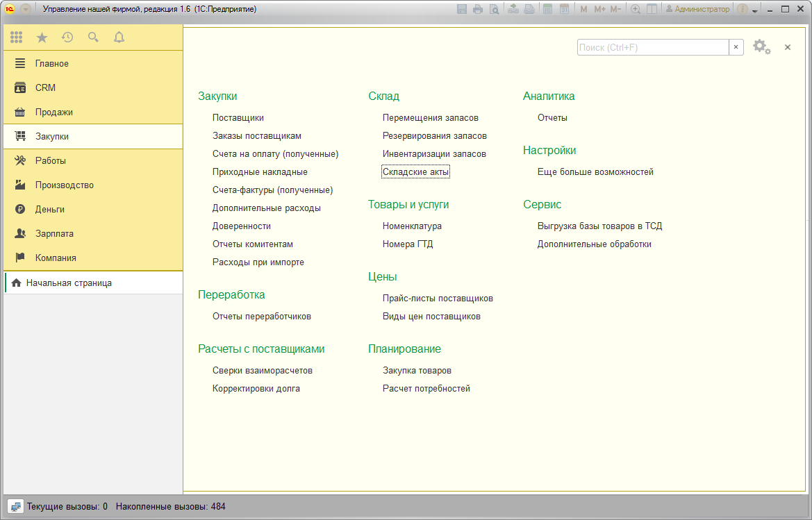Image resolution: width=812 pixels, height=520 pixels.
Task: Open Выгрузка базы товаров в ТСД
Action: coord(599,226)
